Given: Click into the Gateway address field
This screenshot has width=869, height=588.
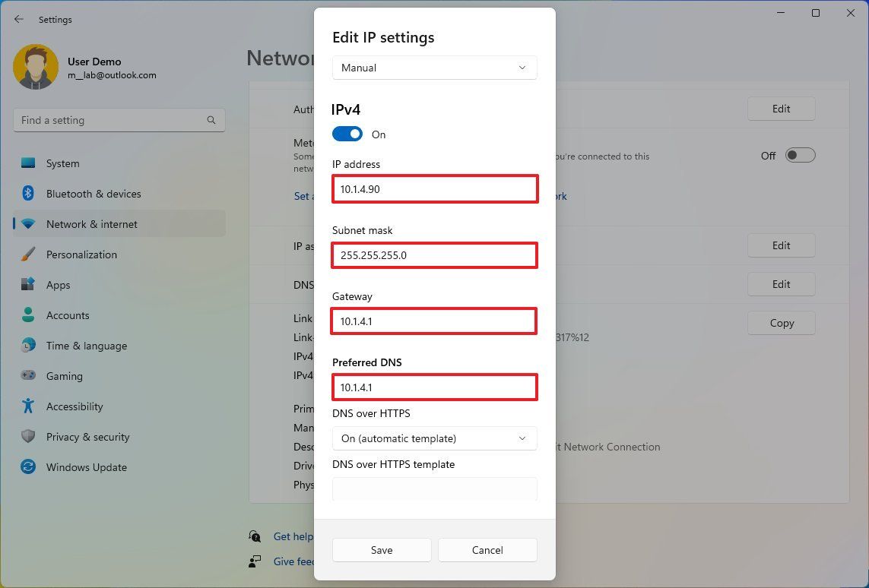Looking at the screenshot, I should click(434, 321).
